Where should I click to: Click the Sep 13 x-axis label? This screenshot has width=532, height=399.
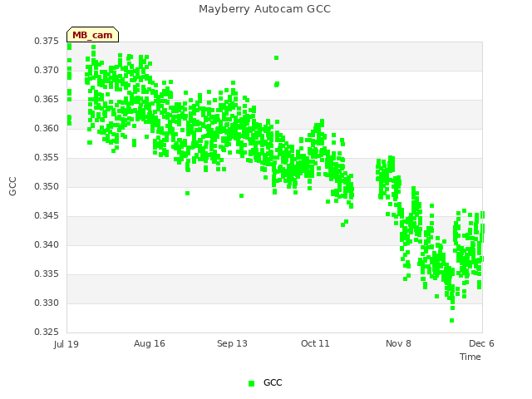(x=232, y=343)
